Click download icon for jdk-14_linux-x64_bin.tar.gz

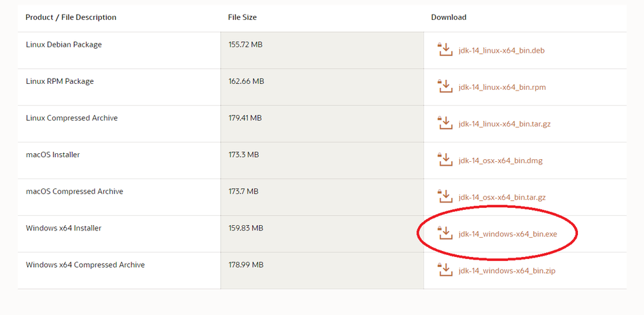tap(445, 123)
